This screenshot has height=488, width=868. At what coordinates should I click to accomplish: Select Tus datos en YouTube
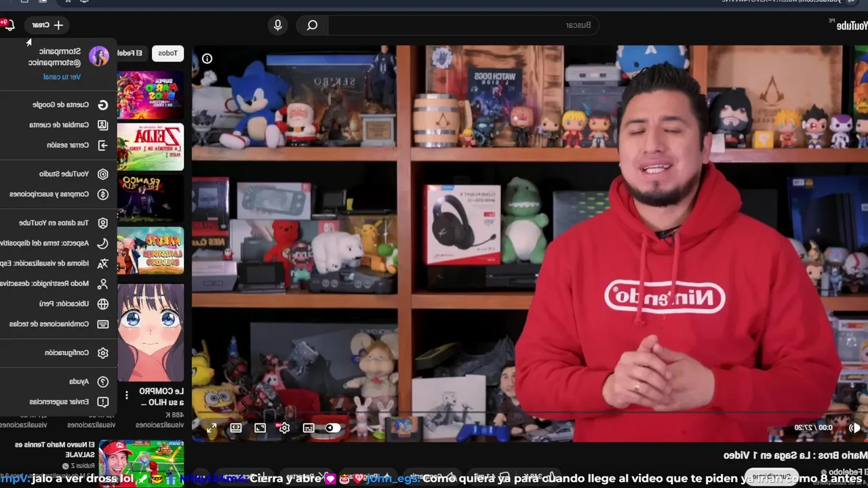[x=58, y=222]
